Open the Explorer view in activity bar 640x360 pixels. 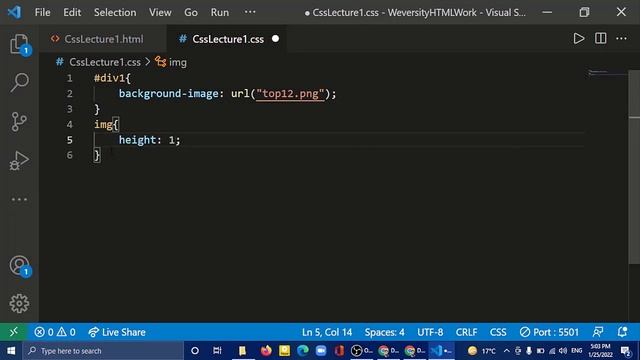[19, 44]
